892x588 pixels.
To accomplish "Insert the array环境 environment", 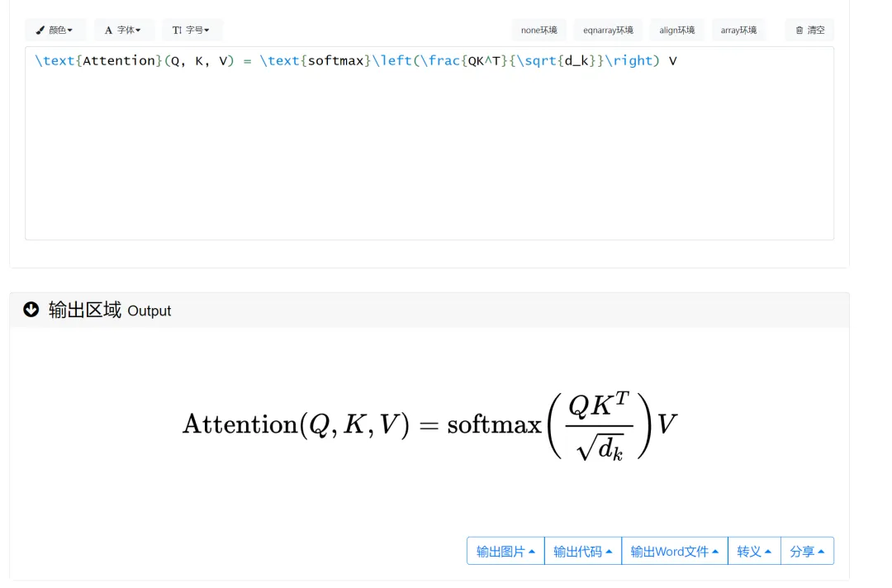I will coord(738,31).
